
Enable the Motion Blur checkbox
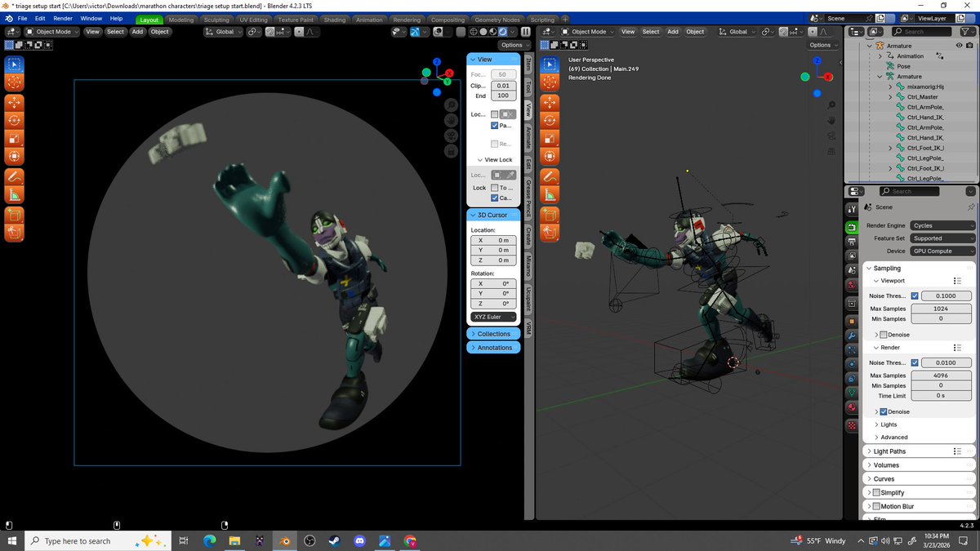pyautogui.click(x=877, y=507)
